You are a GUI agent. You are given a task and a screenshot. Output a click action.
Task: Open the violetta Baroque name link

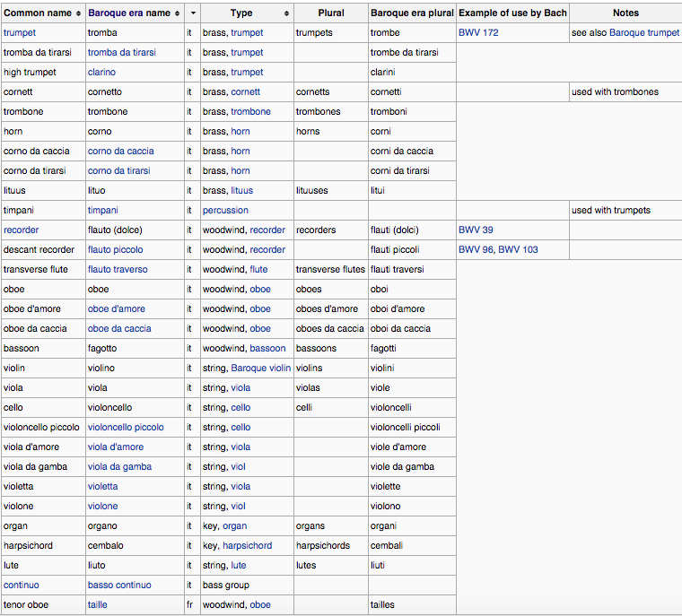point(102,487)
